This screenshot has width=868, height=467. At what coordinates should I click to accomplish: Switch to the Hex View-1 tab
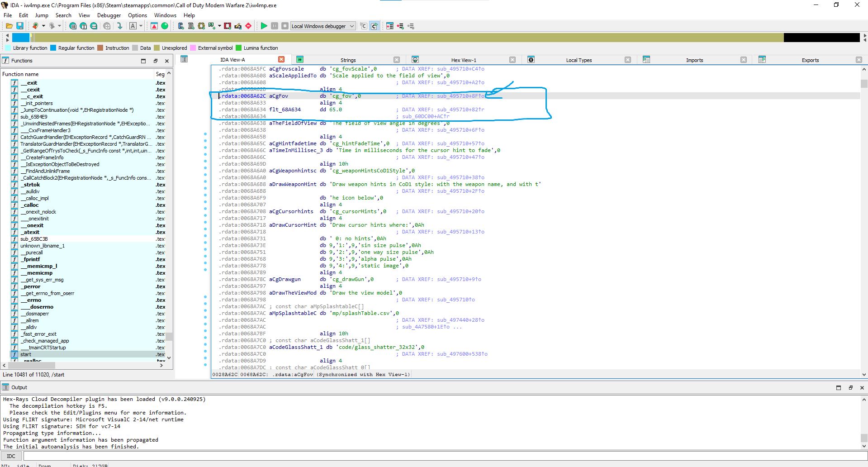pos(464,60)
